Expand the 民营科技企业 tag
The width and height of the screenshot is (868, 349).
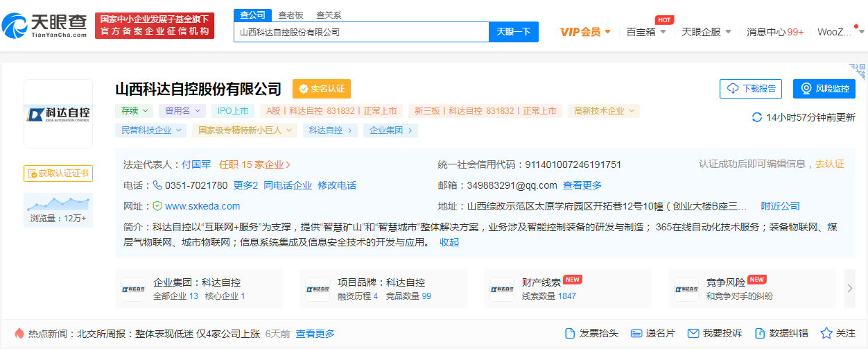coord(150,130)
